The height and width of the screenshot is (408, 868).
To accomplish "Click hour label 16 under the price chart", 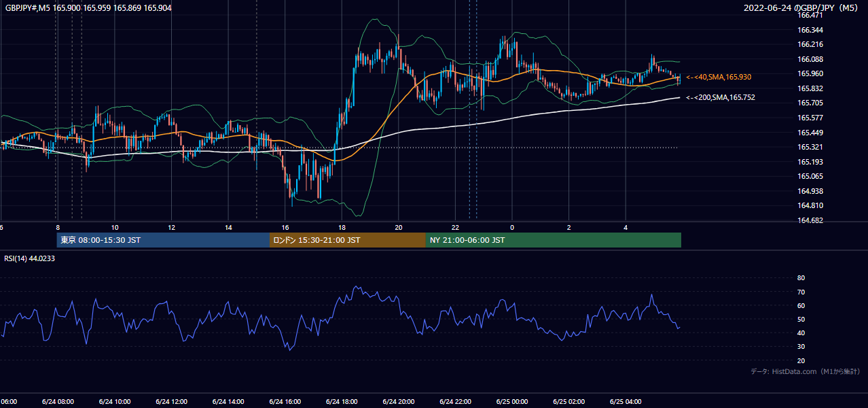I will pyautogui.click(x=285, y=228).
